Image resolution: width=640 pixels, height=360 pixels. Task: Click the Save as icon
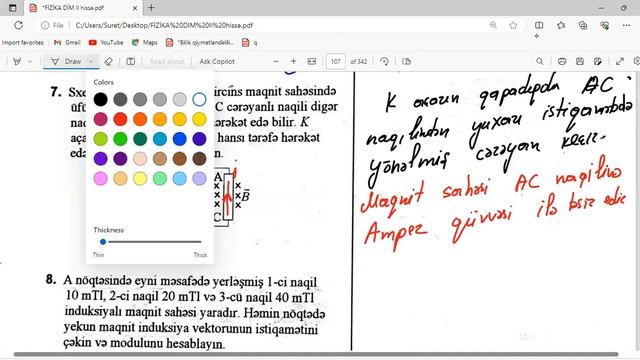[598, 62]
